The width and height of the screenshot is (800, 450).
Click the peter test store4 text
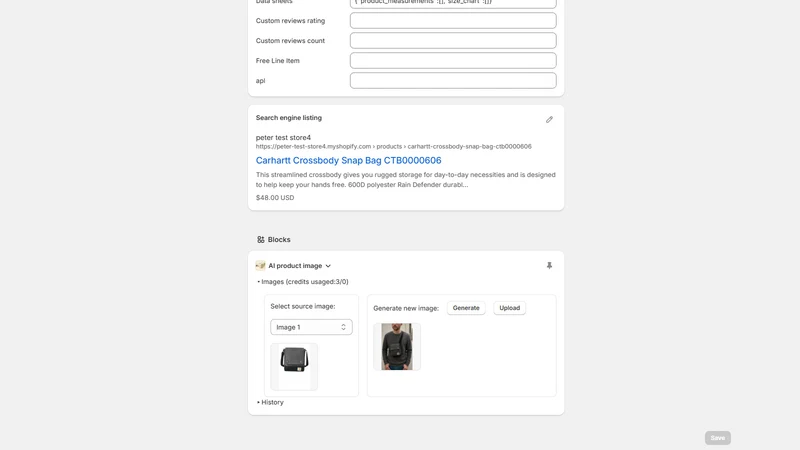(x=283, y=137)
